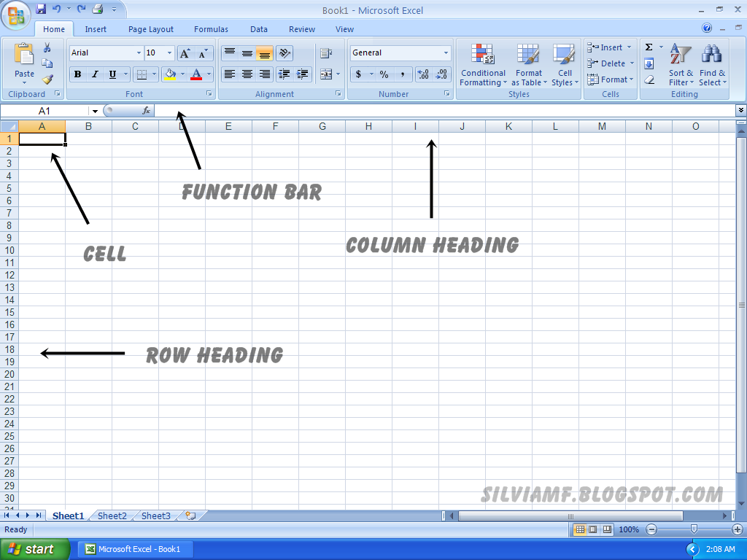747x560 pixels.
Task: Toggle Wrap Text
Action: (326, 53)
